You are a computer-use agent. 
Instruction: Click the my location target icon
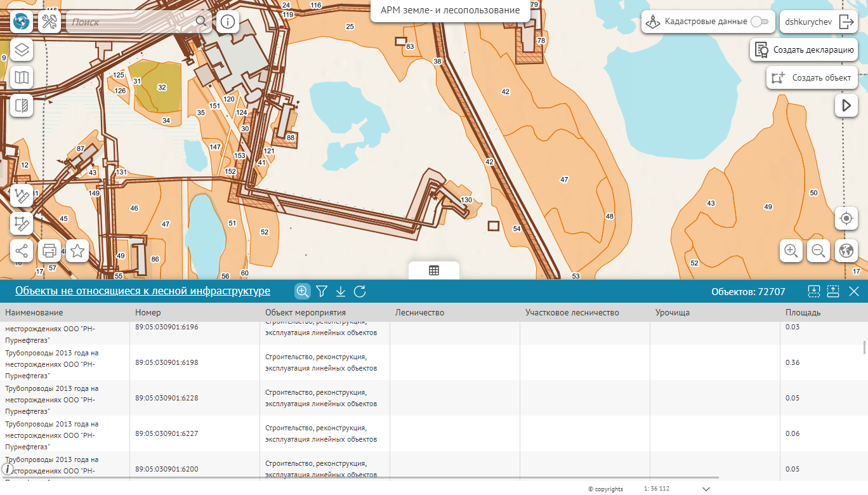pyautogui.click(x=846, y=219)
